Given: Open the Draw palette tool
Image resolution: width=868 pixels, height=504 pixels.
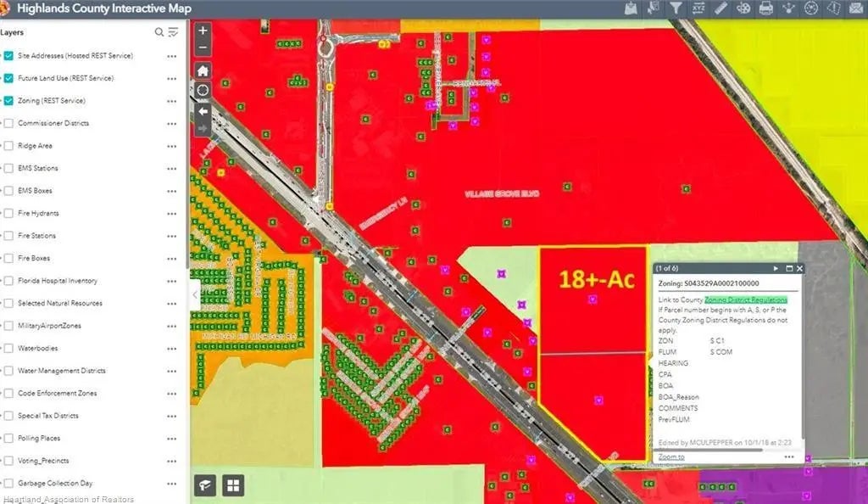Looking at the screenshot, I should [743, 8].
